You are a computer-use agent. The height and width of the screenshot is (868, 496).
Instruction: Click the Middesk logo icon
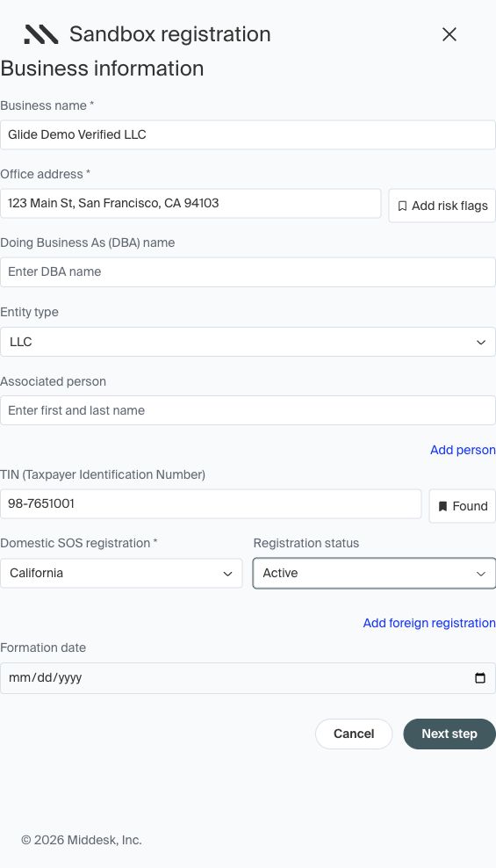pyautogui.click(x=41, y=34)
